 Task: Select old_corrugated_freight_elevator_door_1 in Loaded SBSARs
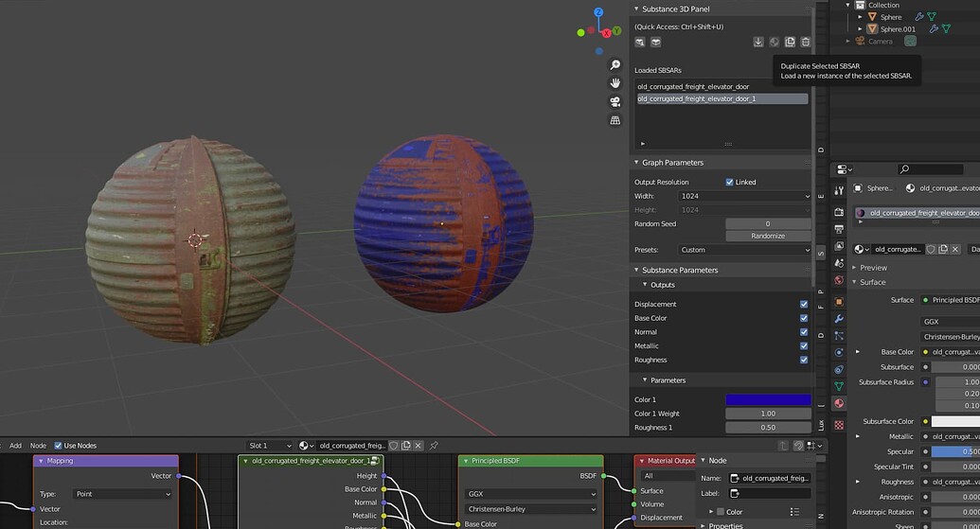point(722,98)
